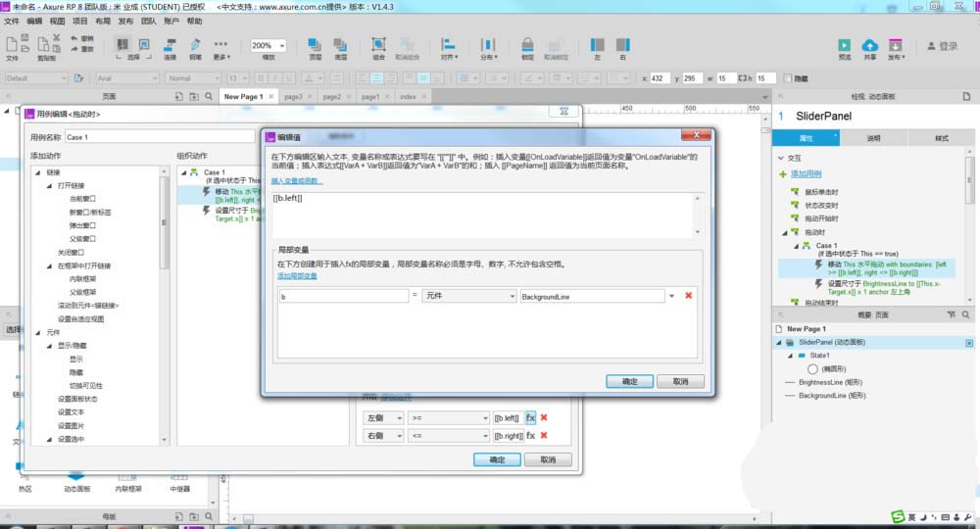Click fx icon next to [[b.left]]

pyautogui.click(x=530, y=417)
